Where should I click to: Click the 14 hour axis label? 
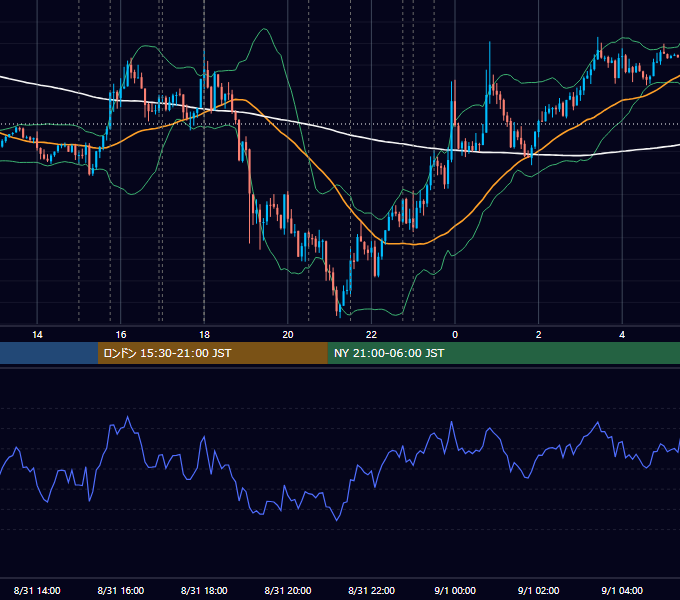(x=37, y=335)
